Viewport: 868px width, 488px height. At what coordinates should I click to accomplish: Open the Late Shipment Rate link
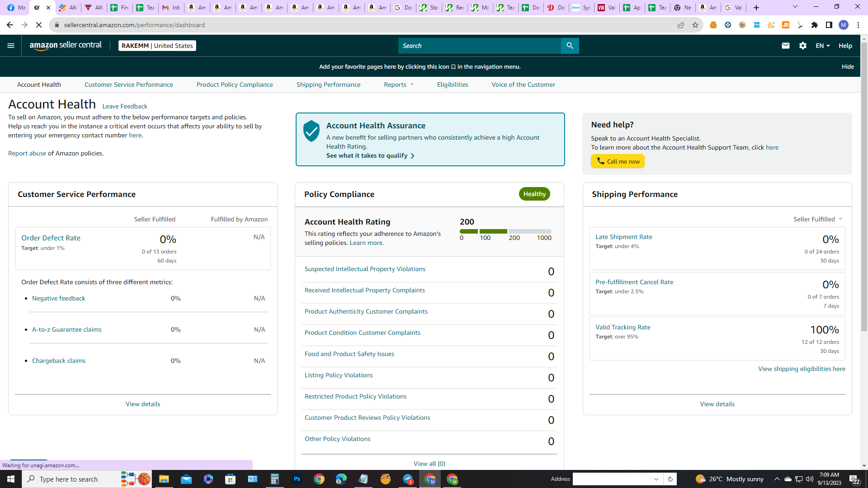[x=624, y=237]
